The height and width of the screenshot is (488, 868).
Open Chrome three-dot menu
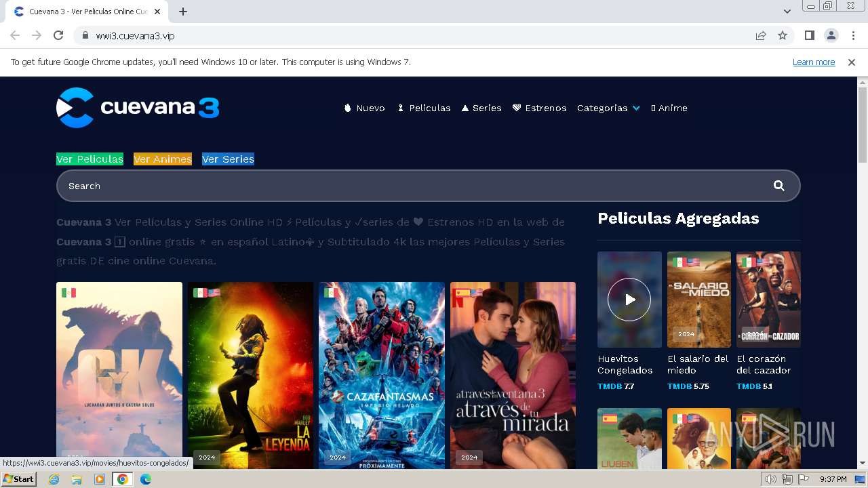[852, 35]
